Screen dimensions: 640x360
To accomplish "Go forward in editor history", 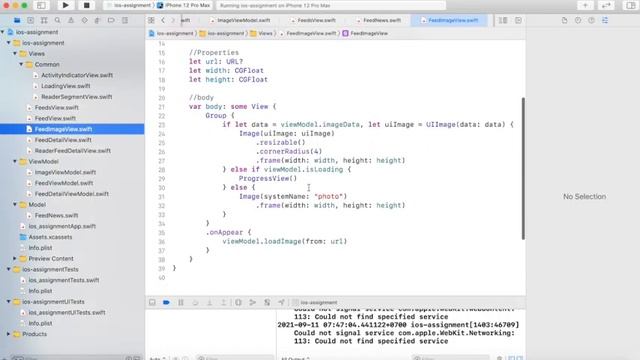I will pyautogui.click(x=173, y=20).
